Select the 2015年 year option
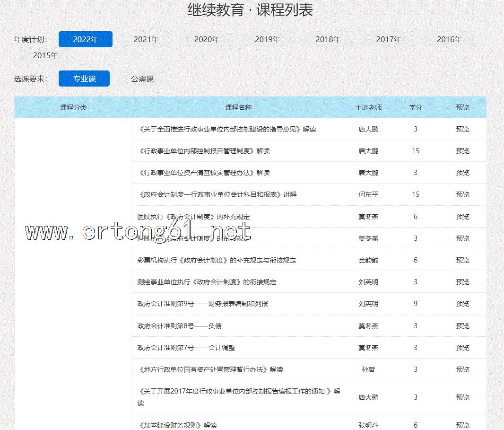This screenshot has width=504, height=430. (x=45, y=55)
